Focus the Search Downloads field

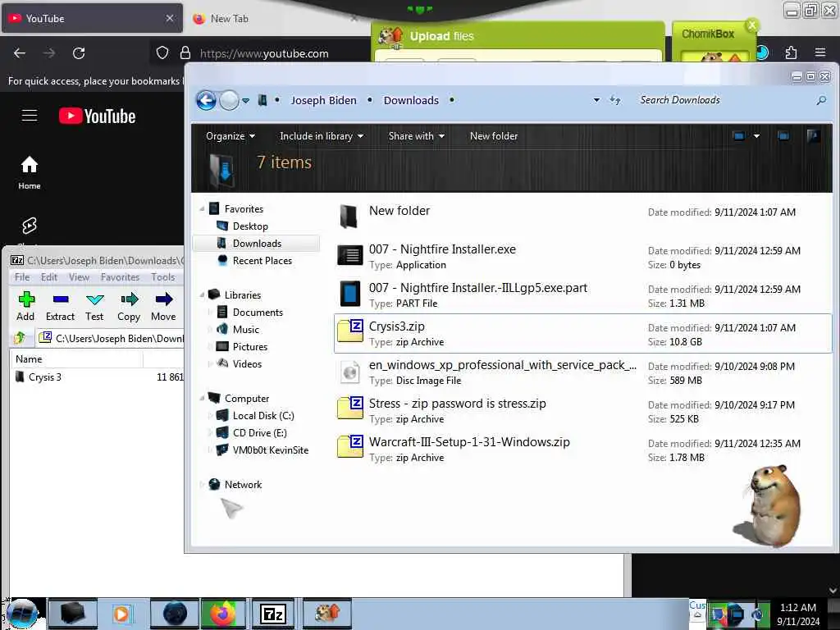pos(724,100)
